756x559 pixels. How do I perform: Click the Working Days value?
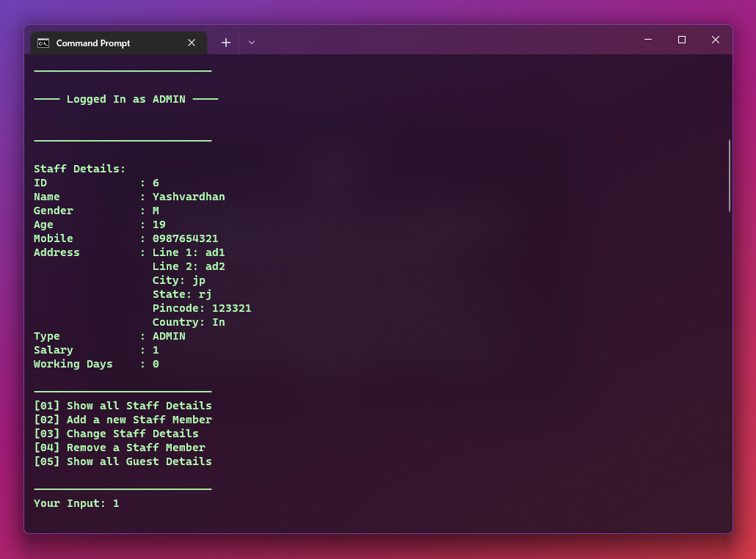155,363
